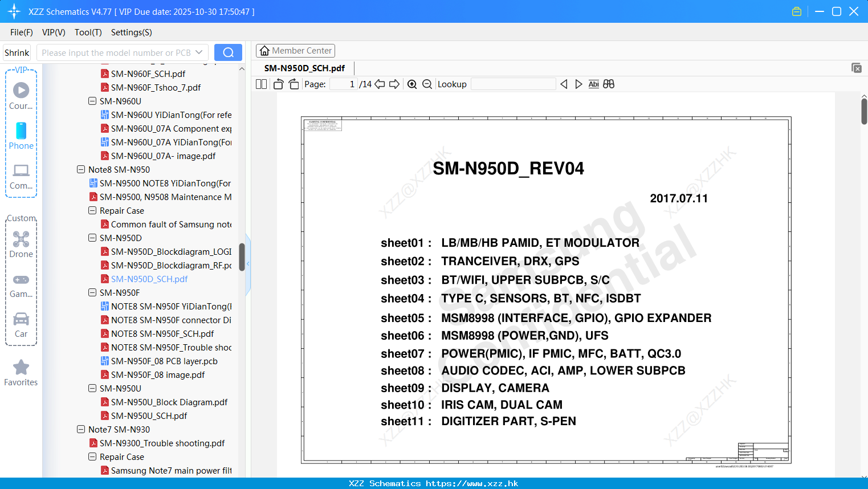Image resolution: width=868 pixels, height=489 pixels.
Task: Rotate the page clockwise
Action: (x=294, y=84)
